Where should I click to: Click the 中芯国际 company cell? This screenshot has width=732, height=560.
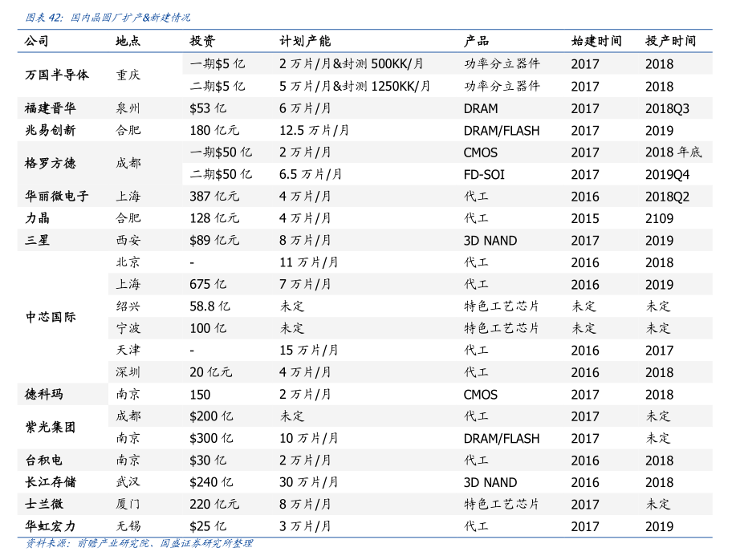[51, 317]
